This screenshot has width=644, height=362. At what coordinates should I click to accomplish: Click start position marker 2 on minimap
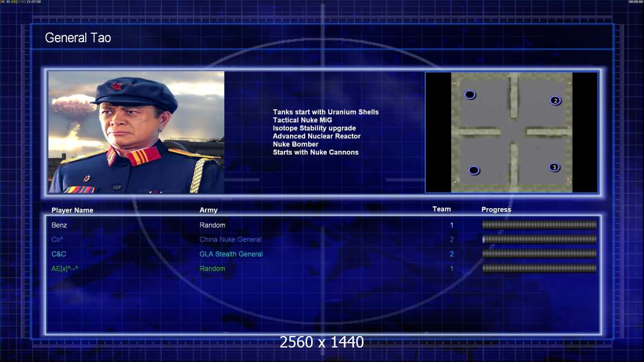[555, 100]
